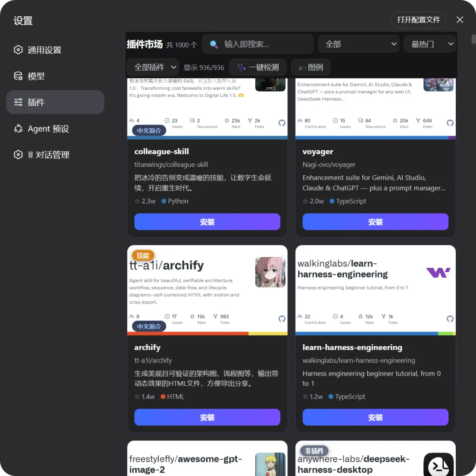Click the 1.4w star count on archify
Image resolution: width=476 pixels, height=476 pixels.
pyautogui.click(x=145, y=396)
